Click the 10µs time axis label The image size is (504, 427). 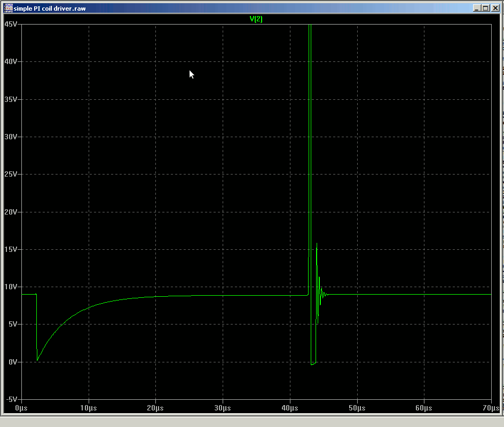[89, 408]
